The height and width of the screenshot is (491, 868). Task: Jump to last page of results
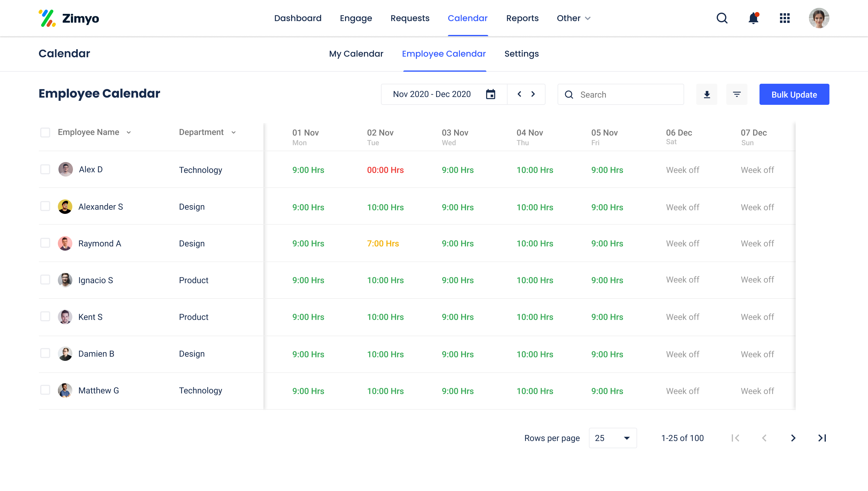[822, 438]
